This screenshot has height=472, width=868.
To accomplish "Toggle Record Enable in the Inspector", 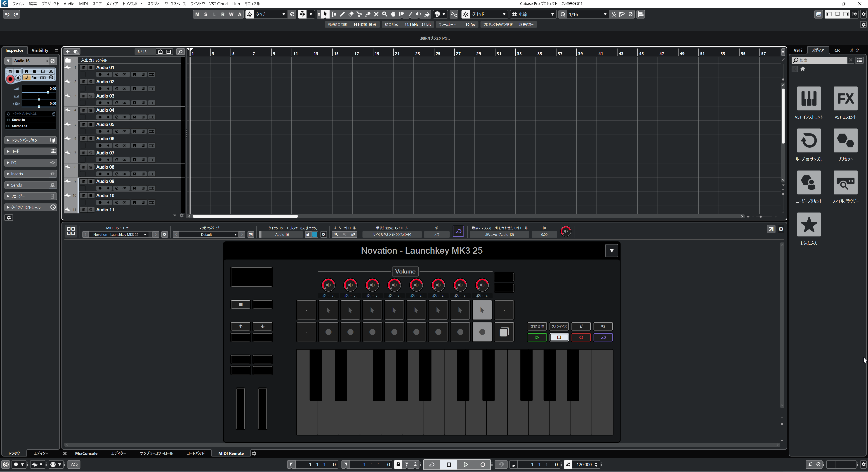I will (10, 79).
